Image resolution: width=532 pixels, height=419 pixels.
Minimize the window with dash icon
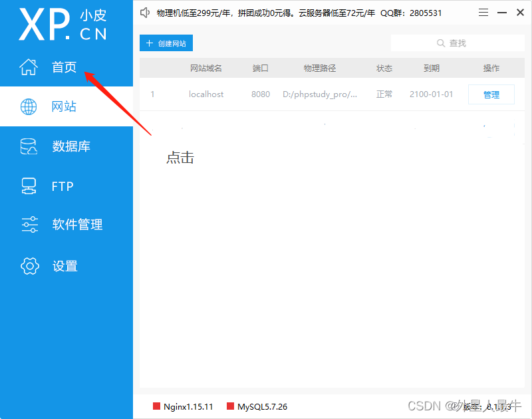pos(502,13)
